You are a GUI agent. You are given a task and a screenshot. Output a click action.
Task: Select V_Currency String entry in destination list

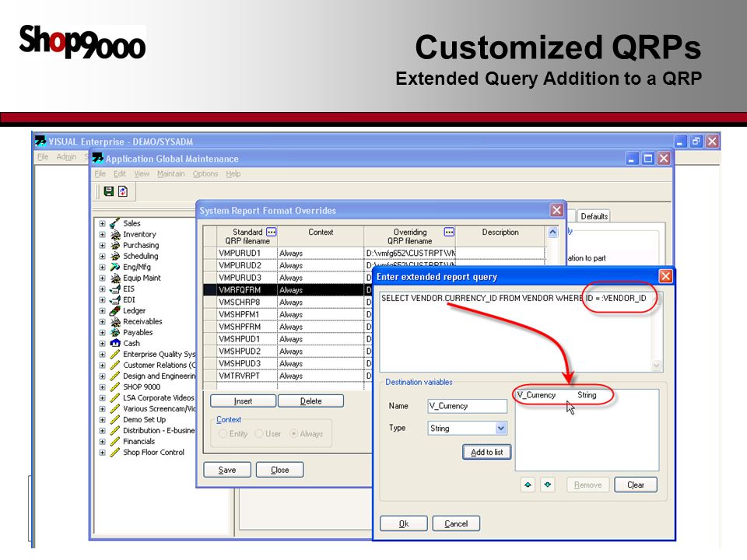click(556, 395)
